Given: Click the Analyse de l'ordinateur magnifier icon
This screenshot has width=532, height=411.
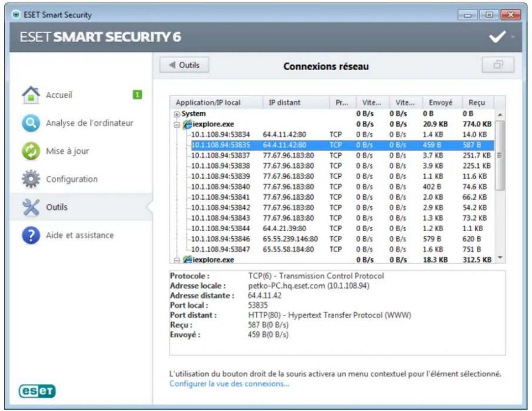Looking at the screenshot, I should (x=31, y=123).
